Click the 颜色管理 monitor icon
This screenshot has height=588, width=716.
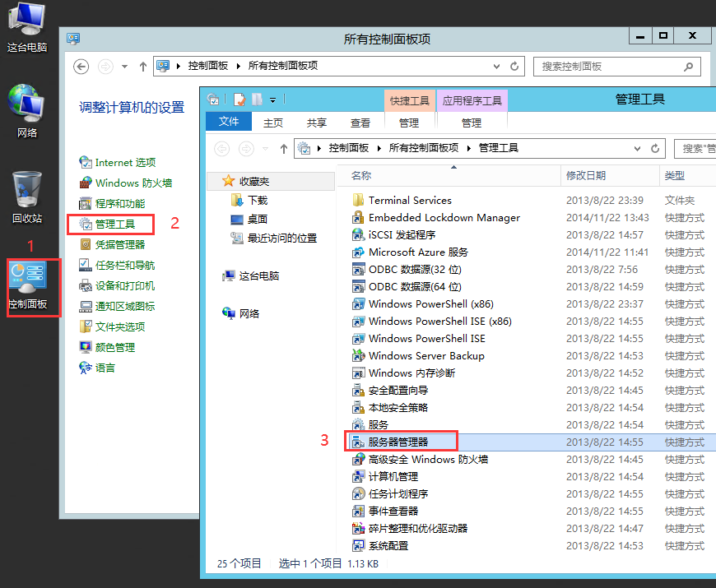click(x=86, y=347)
